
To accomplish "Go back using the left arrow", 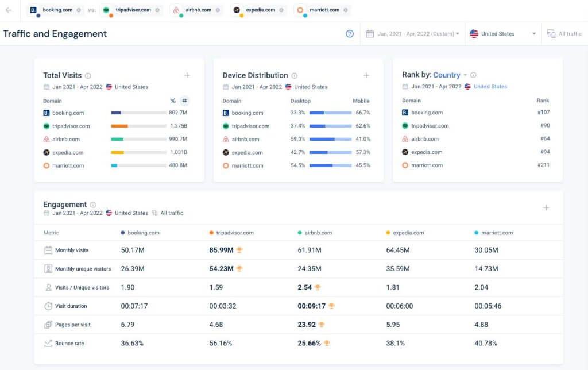I will pyautogui.click(x=9, y=10).
